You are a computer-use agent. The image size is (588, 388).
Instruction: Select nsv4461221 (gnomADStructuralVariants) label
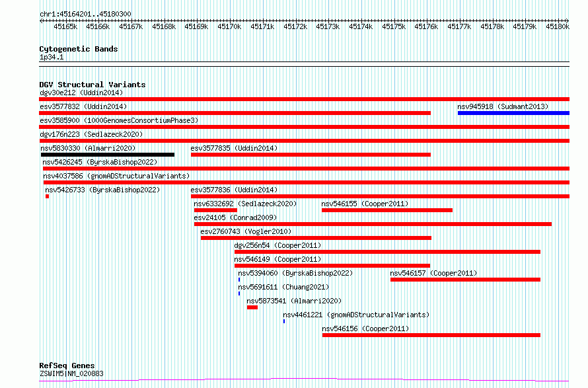click(356, 315)
